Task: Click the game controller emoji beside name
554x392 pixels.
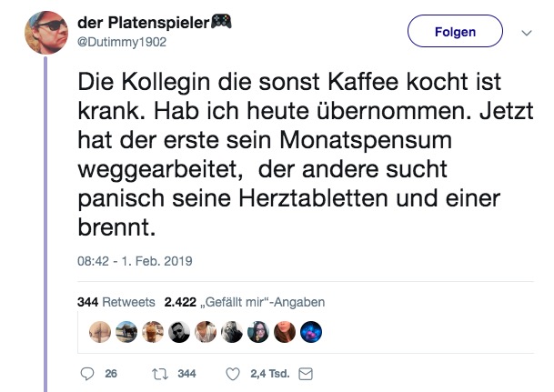Action: [x=221, y=22]
